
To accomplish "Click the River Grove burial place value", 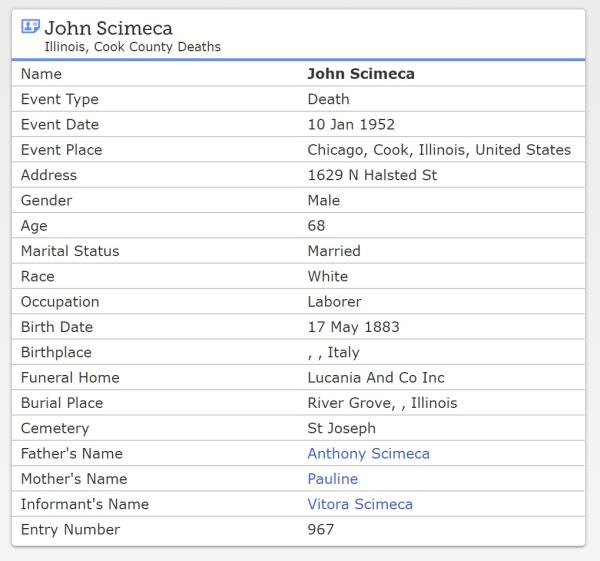I will coord(382,403).
